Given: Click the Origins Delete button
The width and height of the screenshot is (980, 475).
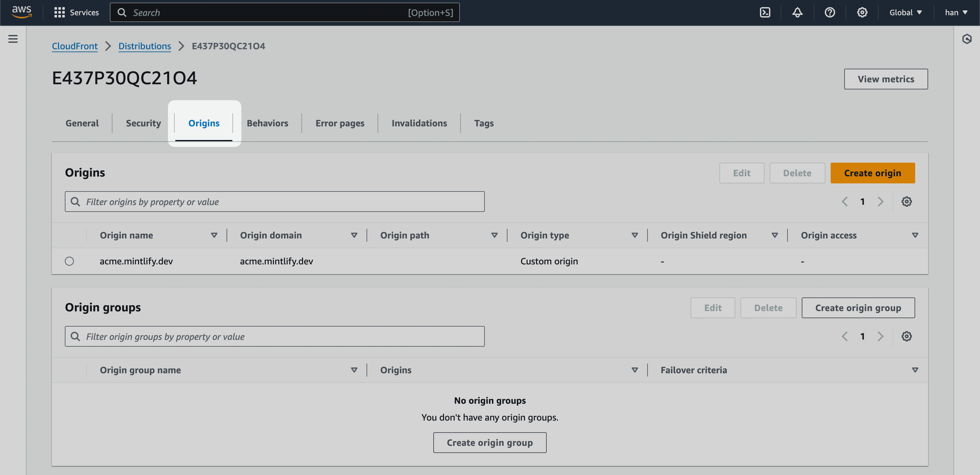Looking at the screenshot, I should click(x=797, y=173).
